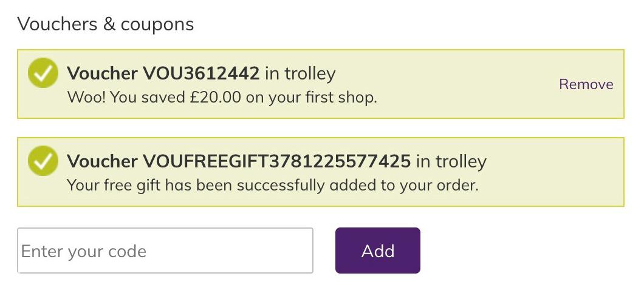644x296 pixels.
Task: Click green checkmark icon beside VOUFREEGIFT voucher
Action: (43, 161)
